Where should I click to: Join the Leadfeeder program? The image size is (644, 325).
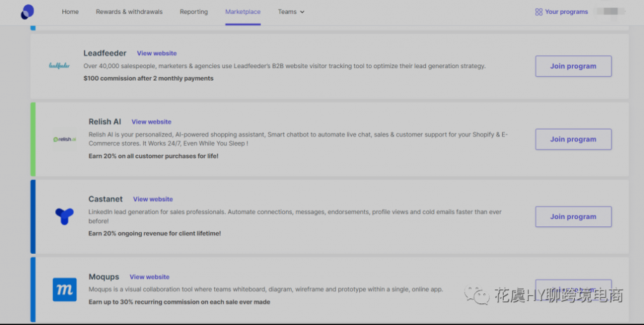(x=573, y=66)
